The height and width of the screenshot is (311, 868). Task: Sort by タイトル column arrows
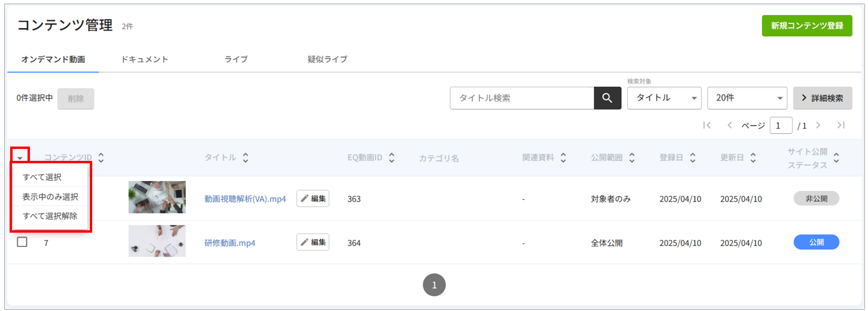(245, 158)
